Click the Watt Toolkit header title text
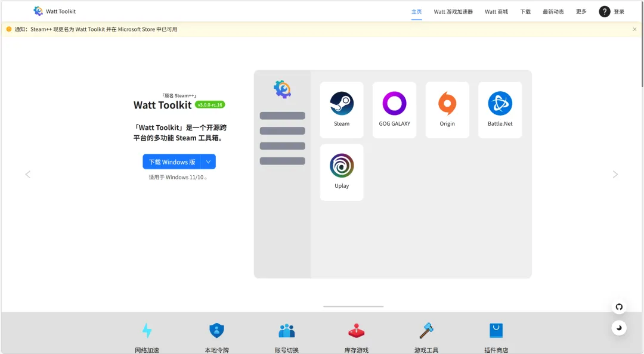 click(x=61, y=11)
